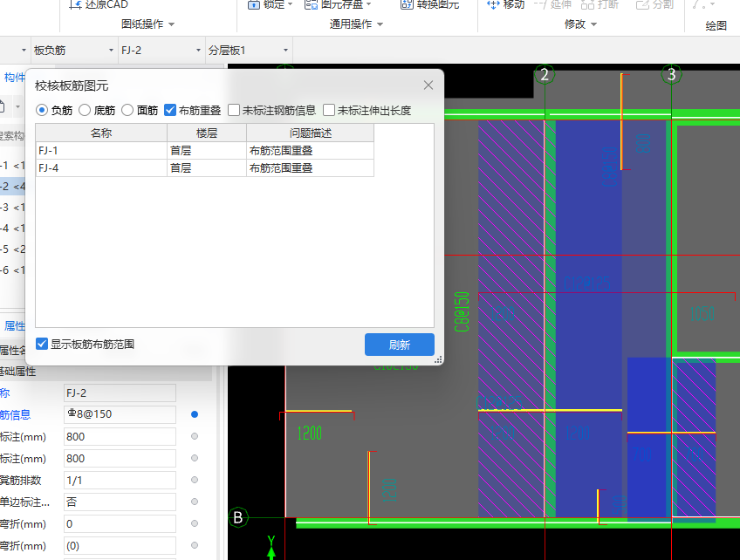Click the 图元存盘 save-elements icon
This screenshot has height=560, width=740.
311,4
